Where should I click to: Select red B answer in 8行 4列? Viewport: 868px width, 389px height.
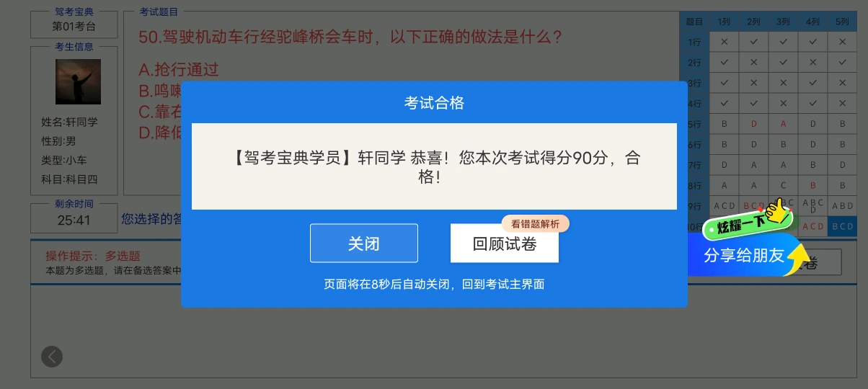[812, 185]
